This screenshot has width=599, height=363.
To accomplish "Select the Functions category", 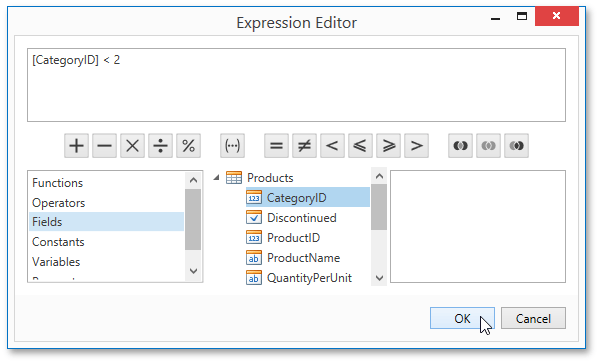I will tap(107, 183).
